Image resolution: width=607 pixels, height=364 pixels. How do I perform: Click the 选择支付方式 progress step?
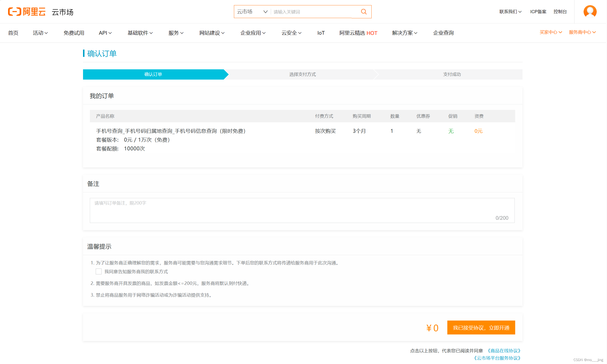pyautogui.click(x=302, y=74)
